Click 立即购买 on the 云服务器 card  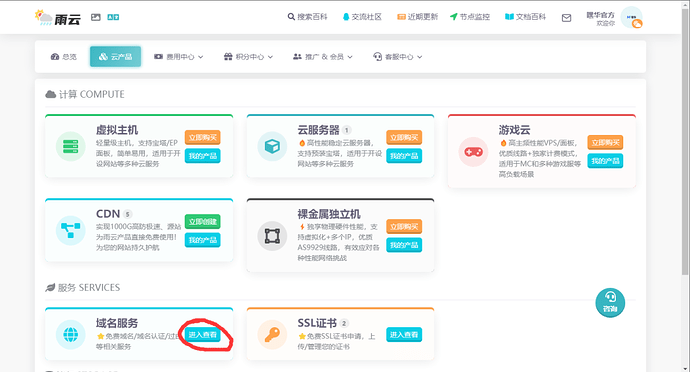click(x=404, y=137)
